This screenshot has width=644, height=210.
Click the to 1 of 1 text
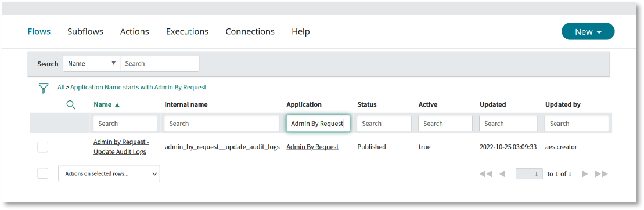(559, 174)
